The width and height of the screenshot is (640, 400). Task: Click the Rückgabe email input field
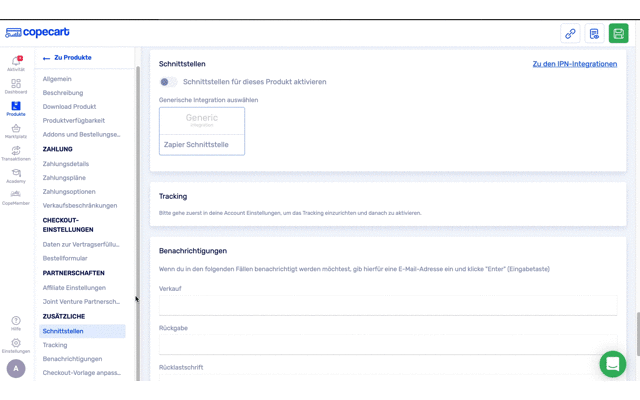click(x=387, y=344)
